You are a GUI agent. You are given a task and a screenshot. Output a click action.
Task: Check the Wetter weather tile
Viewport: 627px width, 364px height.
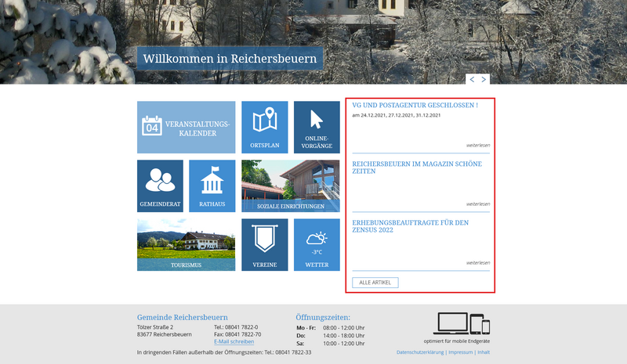(317, 244)
